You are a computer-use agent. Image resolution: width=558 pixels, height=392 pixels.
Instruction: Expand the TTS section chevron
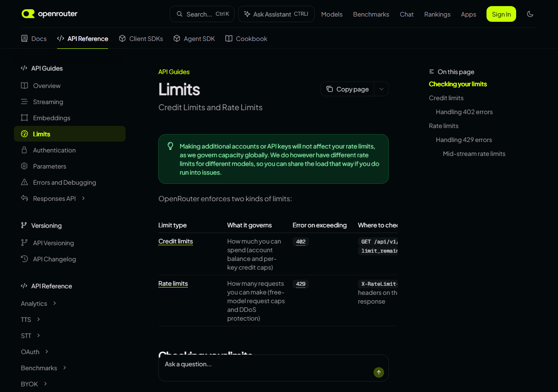click(x=38, y=320)
